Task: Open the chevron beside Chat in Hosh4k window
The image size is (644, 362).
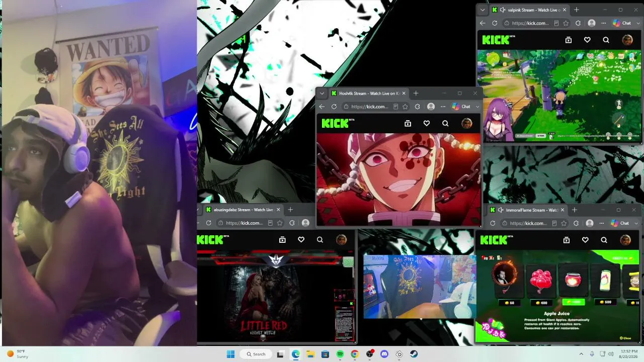Action: click(x=477, y=107)
